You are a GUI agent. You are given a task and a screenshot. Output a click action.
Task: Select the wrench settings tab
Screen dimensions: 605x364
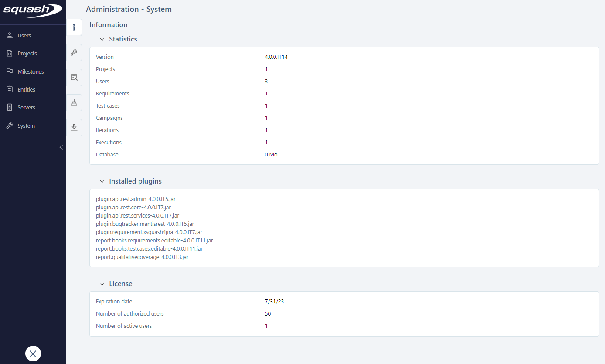(x=74, y=52)
